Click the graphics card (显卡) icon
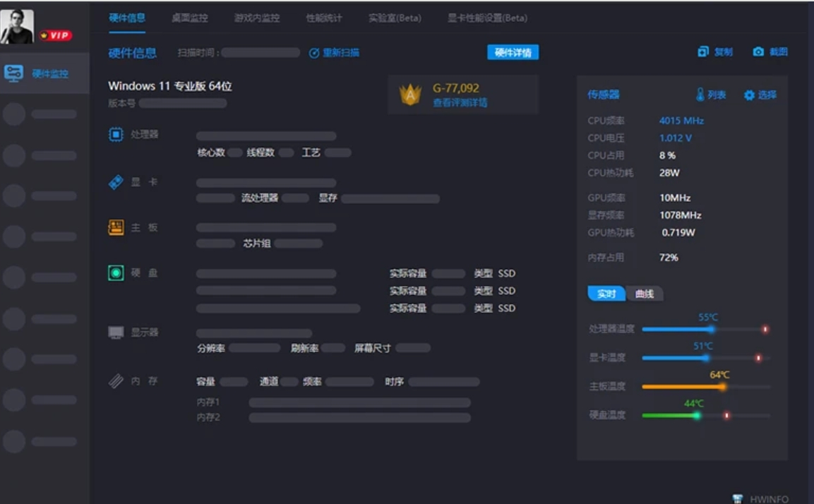Image resolution: width=814 pixels, height=504 pixels. pos(116,182)
